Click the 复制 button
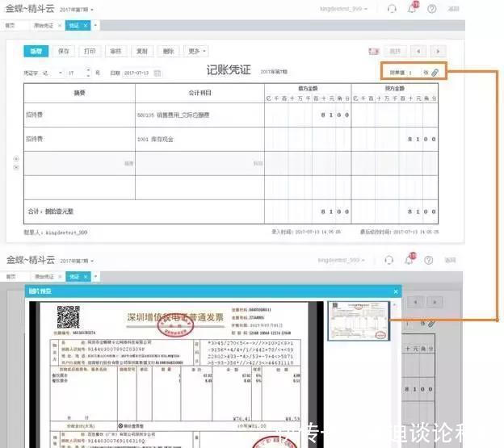Screen dimensions: 504x448 coord(142,51)
